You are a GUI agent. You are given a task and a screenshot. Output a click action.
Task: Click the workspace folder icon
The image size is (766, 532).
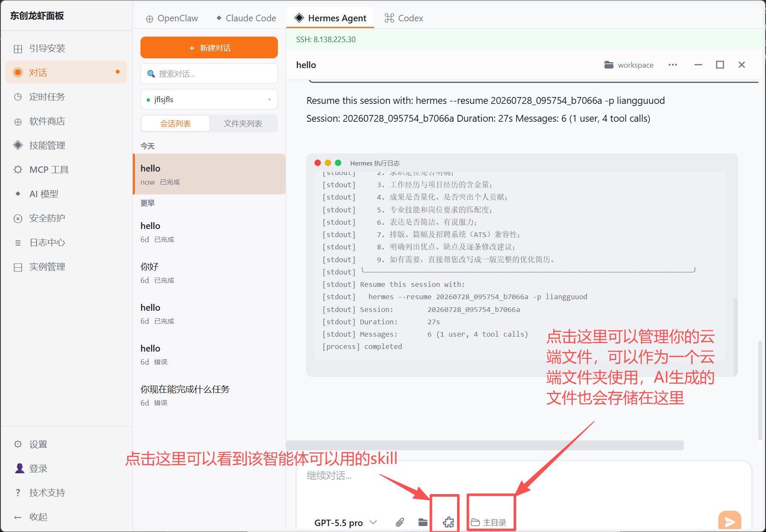[609, 65]
